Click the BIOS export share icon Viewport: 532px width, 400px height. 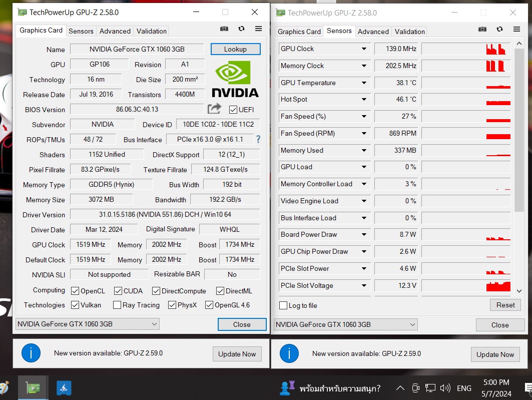(x=214, y=109)
